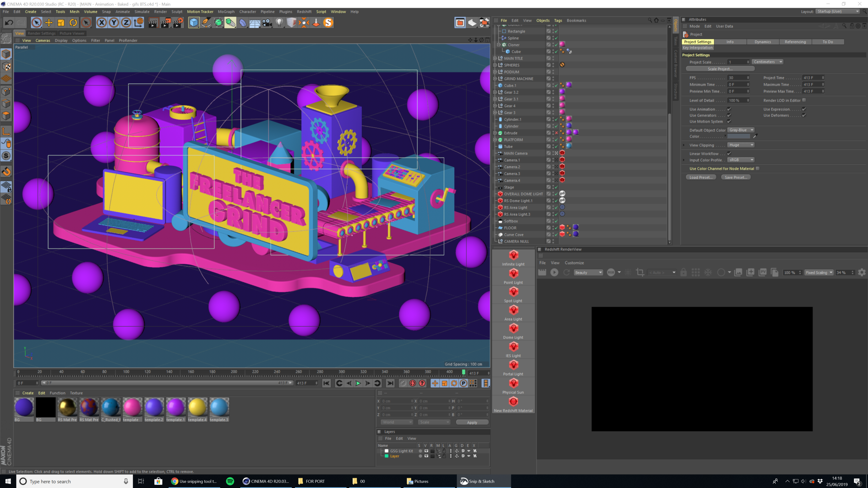This screenshot has height=488, width=868.
Task: Open Edit Render Settings gear clapperboard
Action: click(178, 23)
